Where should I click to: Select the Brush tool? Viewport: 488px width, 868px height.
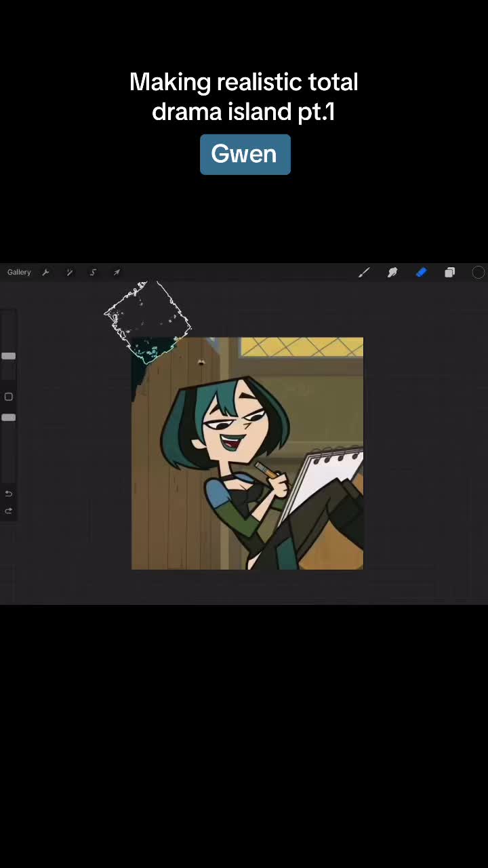coord(364,273)
